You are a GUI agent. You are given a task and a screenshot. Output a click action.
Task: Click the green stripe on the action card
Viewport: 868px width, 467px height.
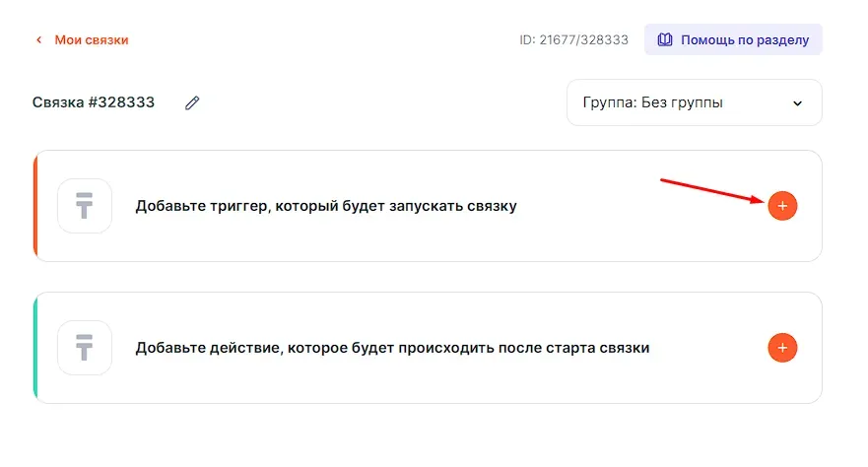[x=35, y=348]
